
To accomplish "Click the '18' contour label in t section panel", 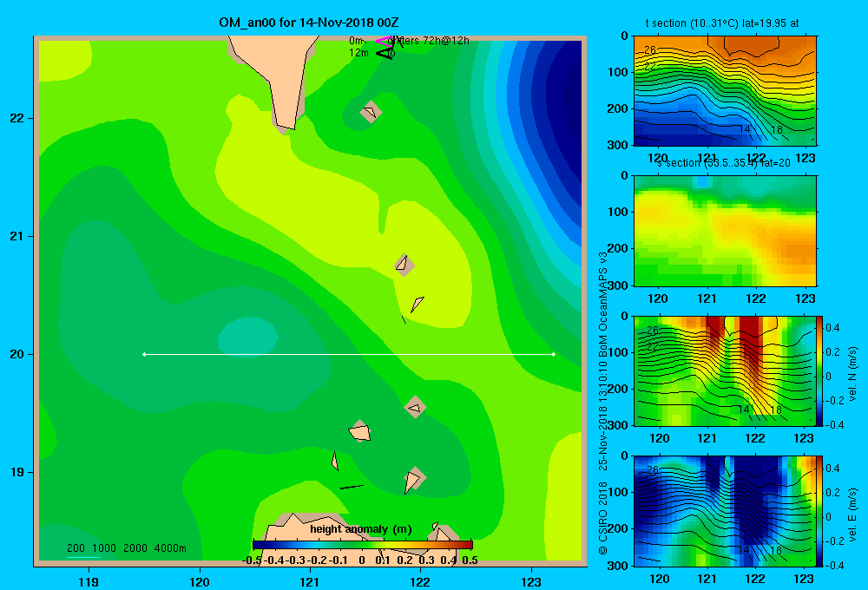I will tap(777, 130).
